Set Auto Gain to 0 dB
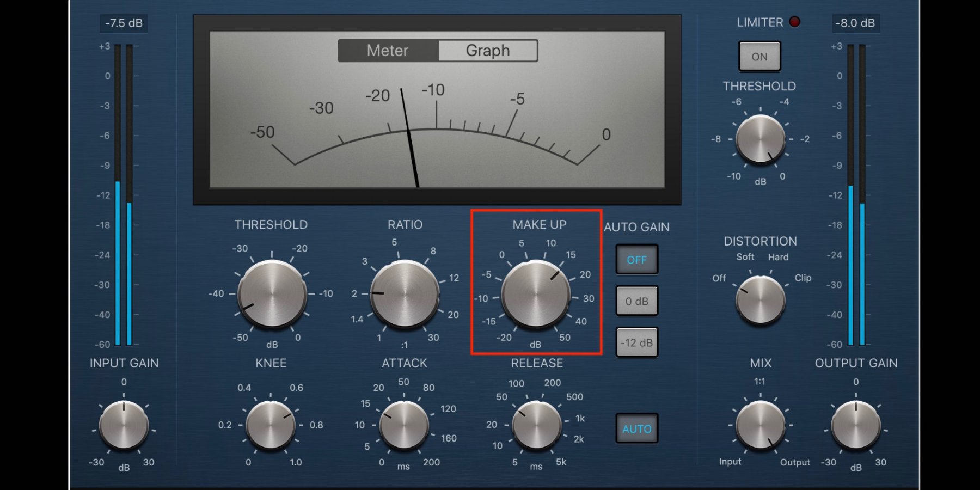Image resolution: width=980 pixels, height=490 pixels. pos(636,301)
